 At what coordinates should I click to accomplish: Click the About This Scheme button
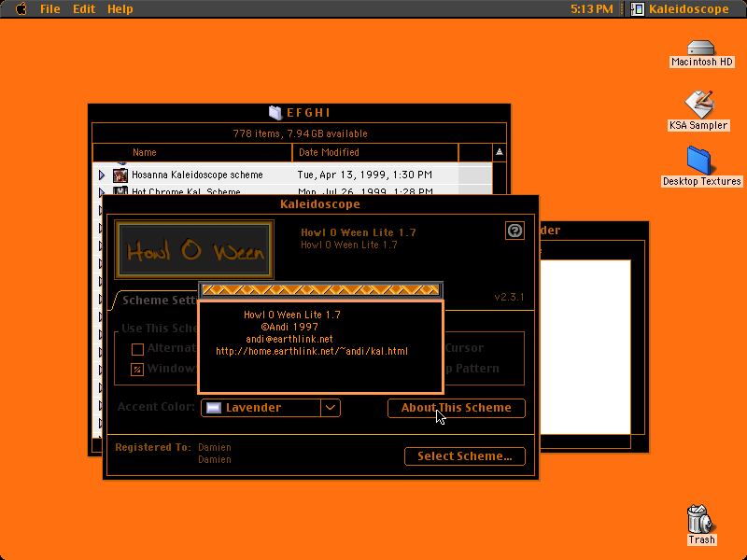pyautogui.click(x=457, y=408)
